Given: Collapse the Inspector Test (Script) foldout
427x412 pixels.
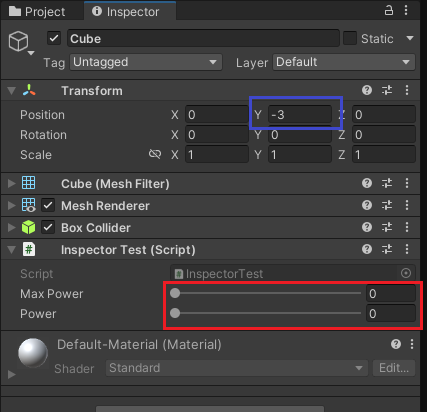Looking at the screenshot, I should (11, 250).
